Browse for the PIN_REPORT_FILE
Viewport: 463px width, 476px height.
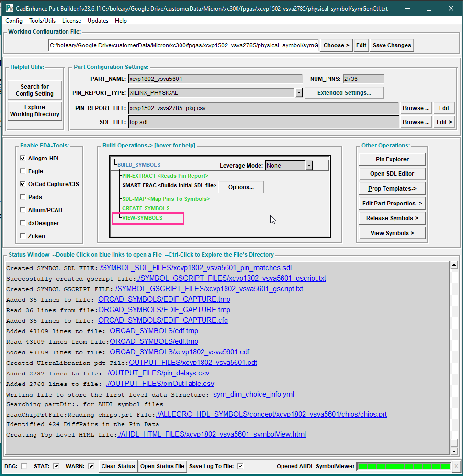tap(416, 108)
